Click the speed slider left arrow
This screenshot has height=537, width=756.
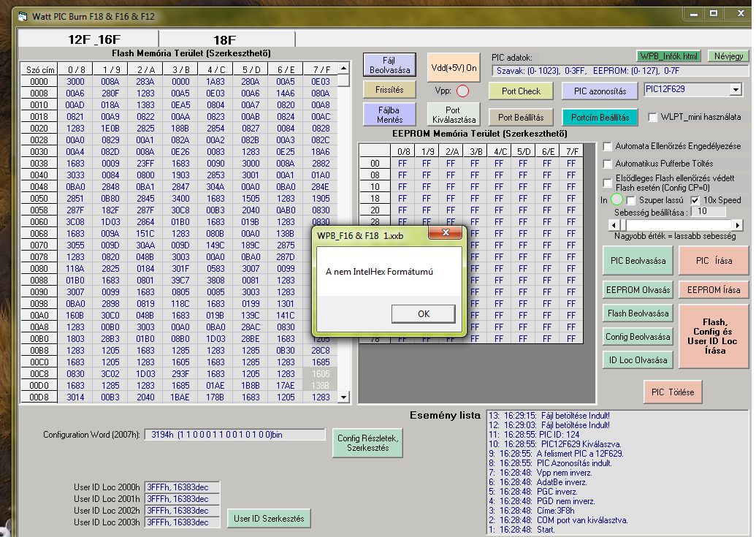[614, 225]
